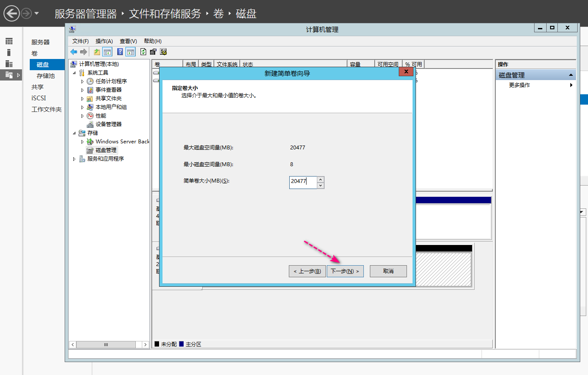
Task: Select 共享 in Server Manager sidebar
Action: tap(38, 87)
